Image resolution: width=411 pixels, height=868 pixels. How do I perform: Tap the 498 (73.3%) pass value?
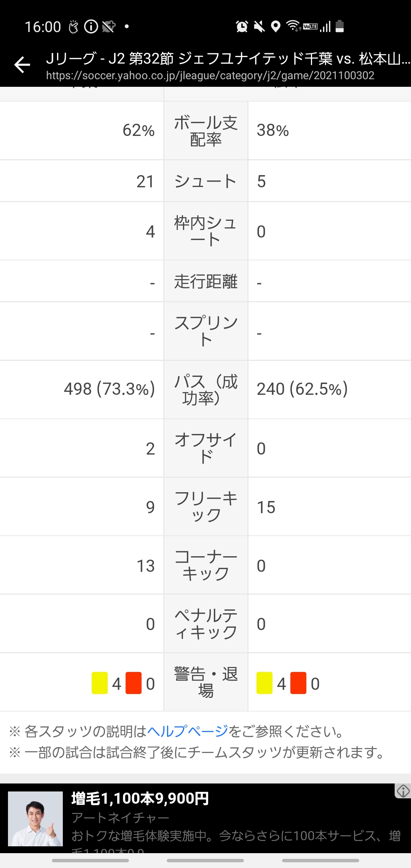(109, 389)
